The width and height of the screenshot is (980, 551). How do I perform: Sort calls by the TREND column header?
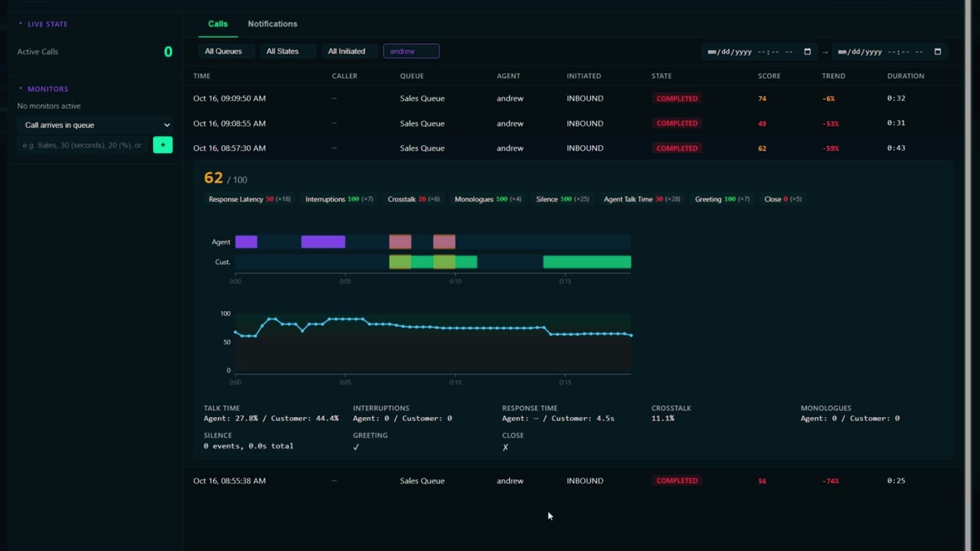[834, 76]
